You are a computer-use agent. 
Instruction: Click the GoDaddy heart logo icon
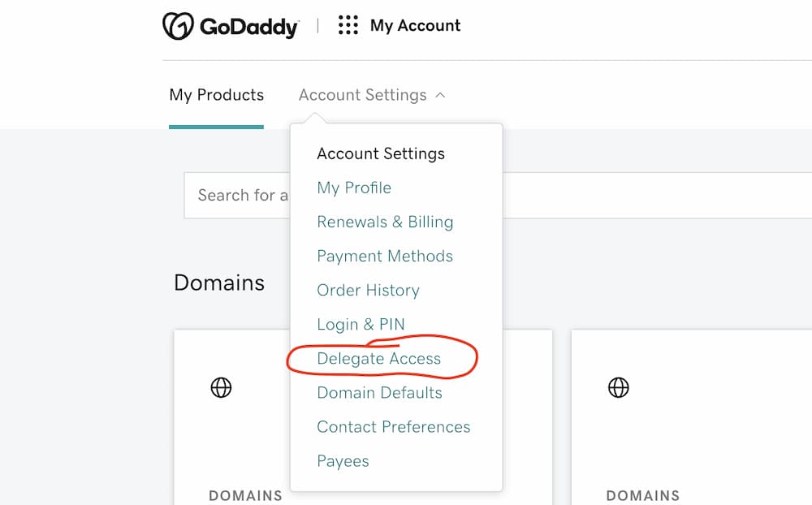pos(178,26)
